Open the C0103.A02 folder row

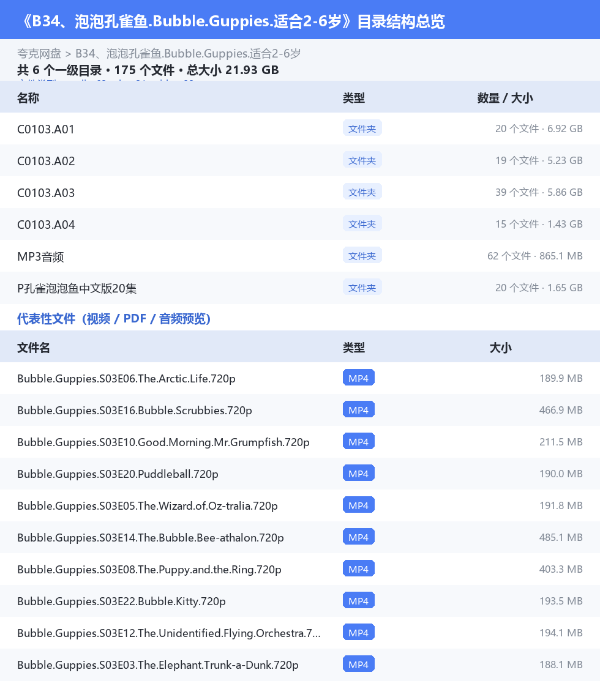coord(300,161)
